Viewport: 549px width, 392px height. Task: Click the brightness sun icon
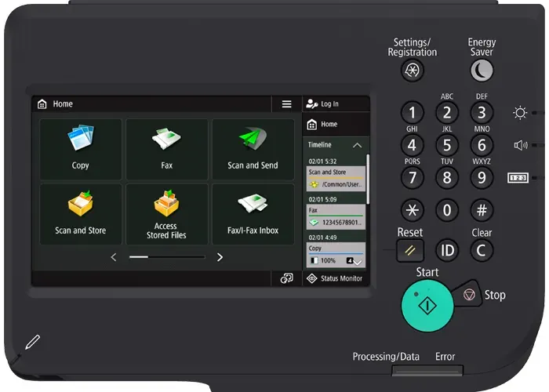click(520, 113)
